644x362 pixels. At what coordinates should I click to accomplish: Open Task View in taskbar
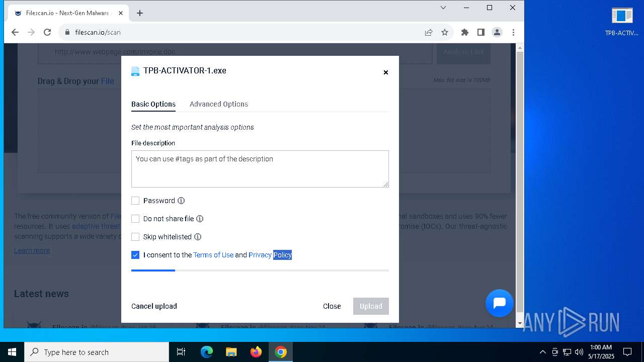point(181,352)
